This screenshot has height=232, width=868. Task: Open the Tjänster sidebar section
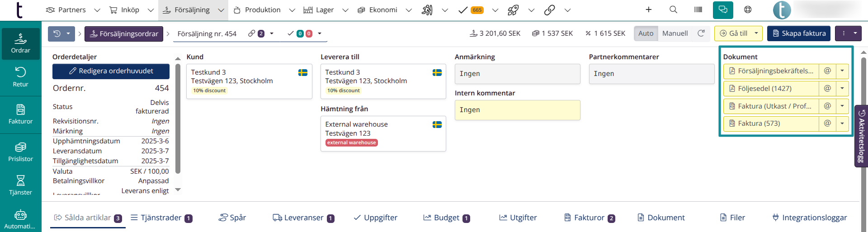[x=21, y=185]
